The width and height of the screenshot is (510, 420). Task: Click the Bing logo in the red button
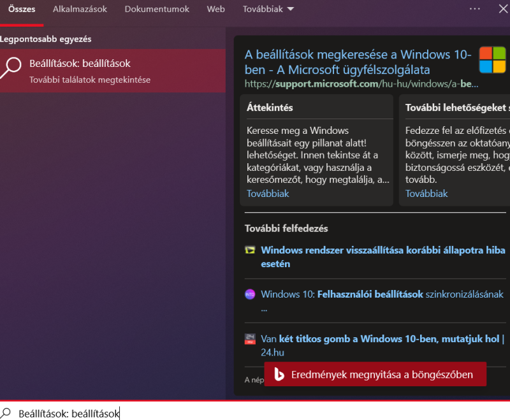(279, 374)
